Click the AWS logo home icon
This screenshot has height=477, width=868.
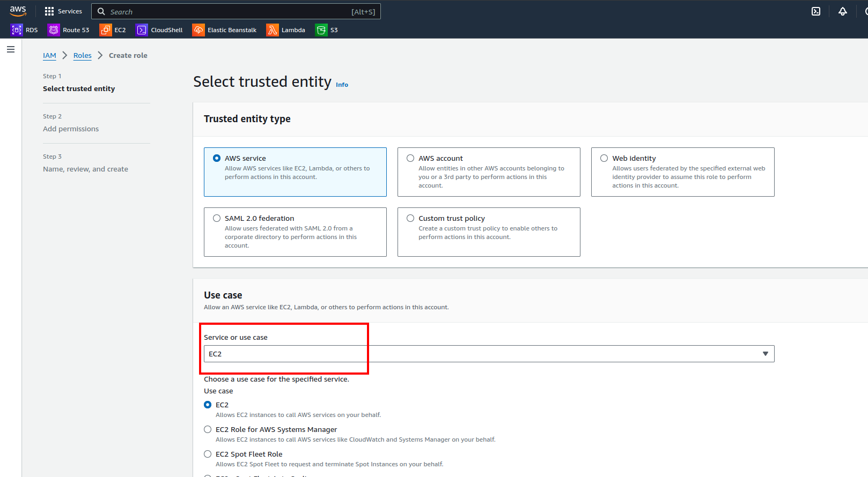tap(18, 11)
